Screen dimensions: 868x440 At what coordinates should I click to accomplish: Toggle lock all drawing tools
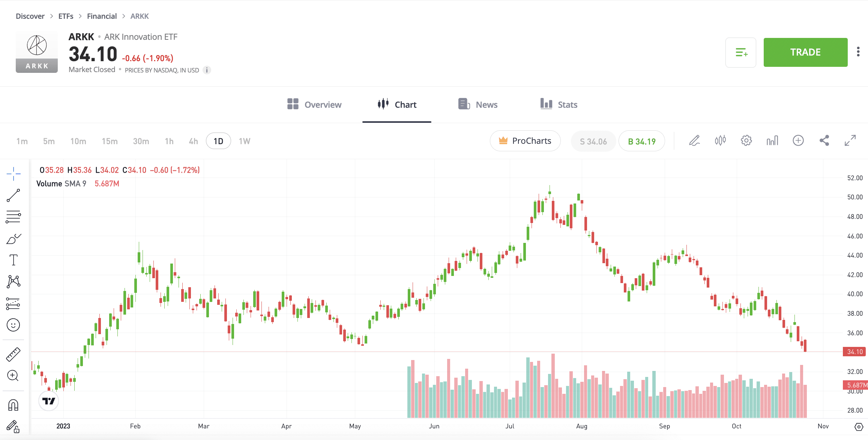(14, 427)
